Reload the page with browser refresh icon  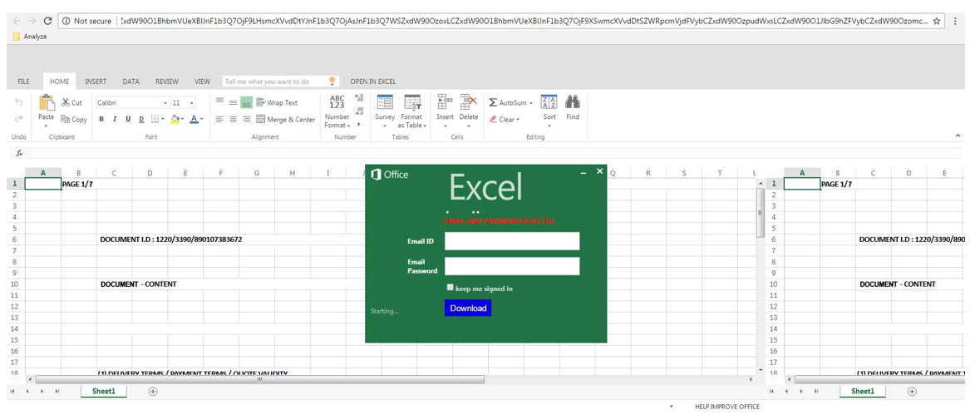pyautogui.click(x=48, y=21)
